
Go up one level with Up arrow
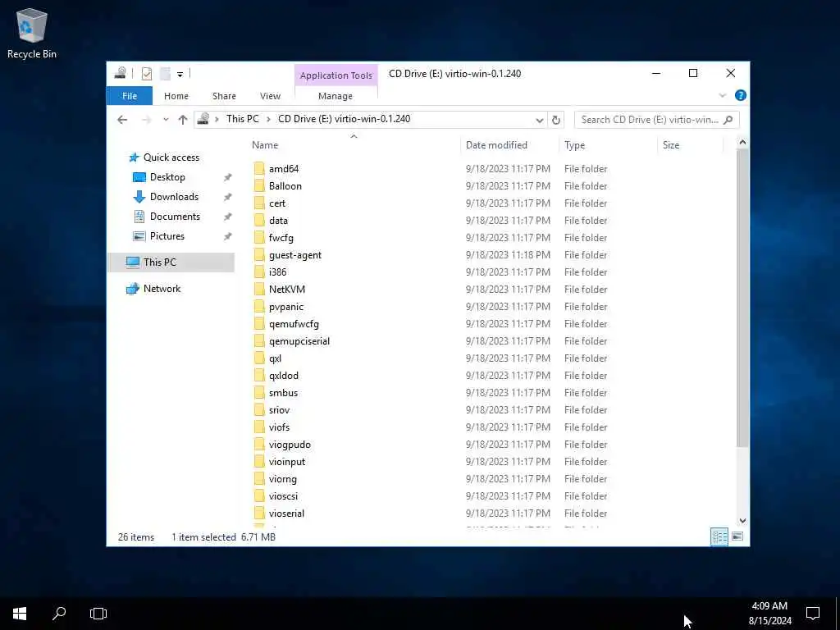(183, 120)
